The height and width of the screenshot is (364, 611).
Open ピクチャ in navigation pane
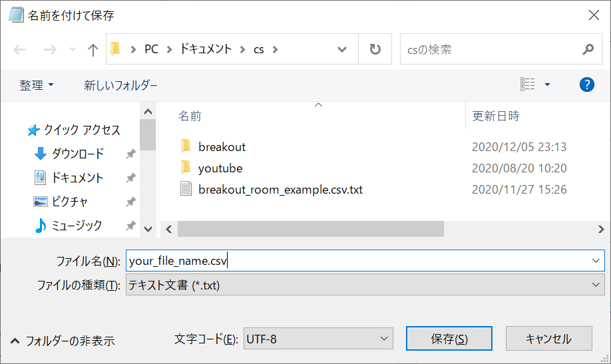(x=61, y=202)
